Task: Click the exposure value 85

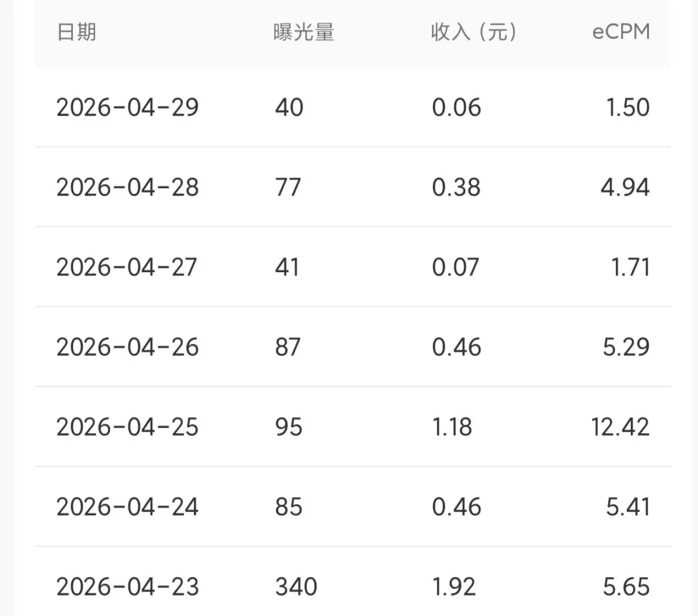Action: [288, 507]
